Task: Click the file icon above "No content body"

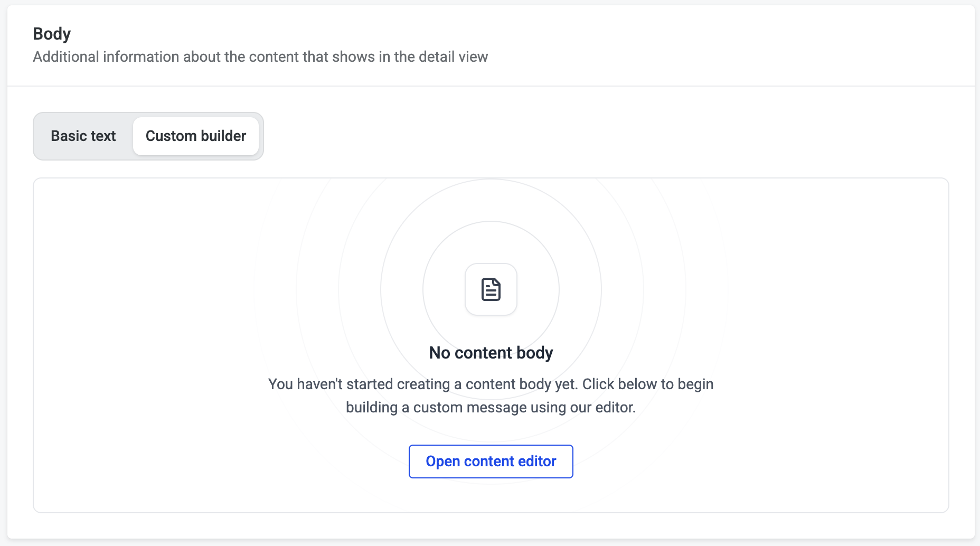Action: click(x=491, y=289)
